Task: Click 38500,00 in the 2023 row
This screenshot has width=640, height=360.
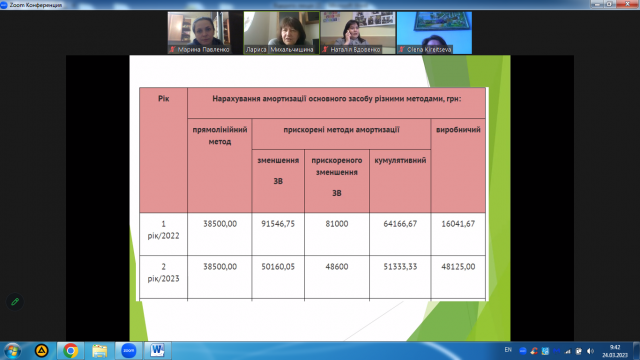Action: [220, 267]
